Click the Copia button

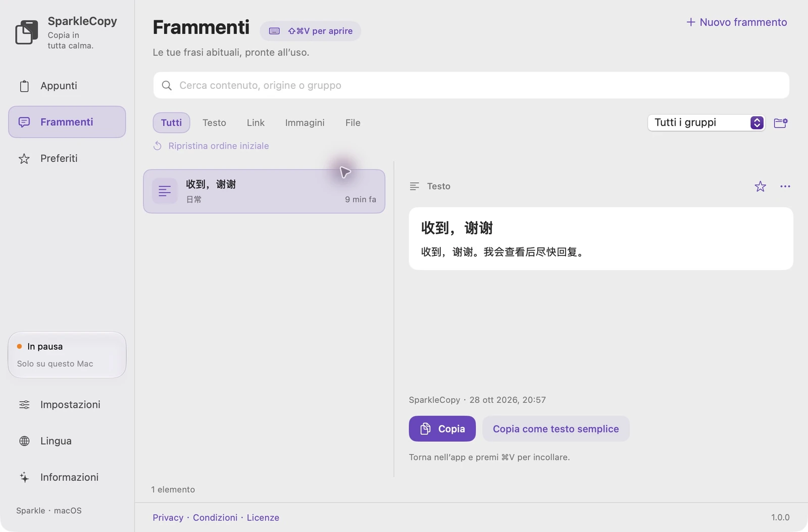442,429
